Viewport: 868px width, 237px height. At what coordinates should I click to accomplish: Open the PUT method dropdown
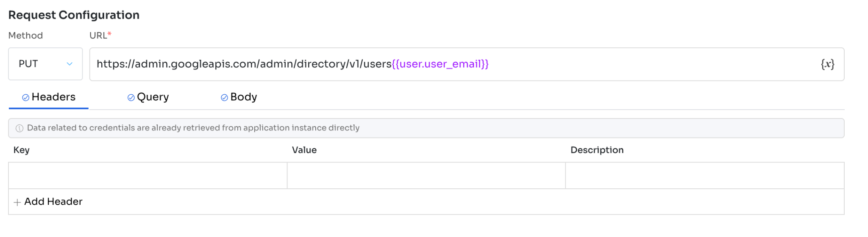pos(45,64)
